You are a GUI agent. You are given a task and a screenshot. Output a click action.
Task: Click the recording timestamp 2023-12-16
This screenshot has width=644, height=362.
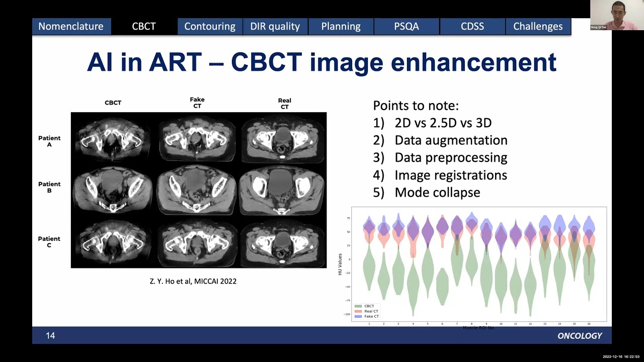click(x=621, y=356)
